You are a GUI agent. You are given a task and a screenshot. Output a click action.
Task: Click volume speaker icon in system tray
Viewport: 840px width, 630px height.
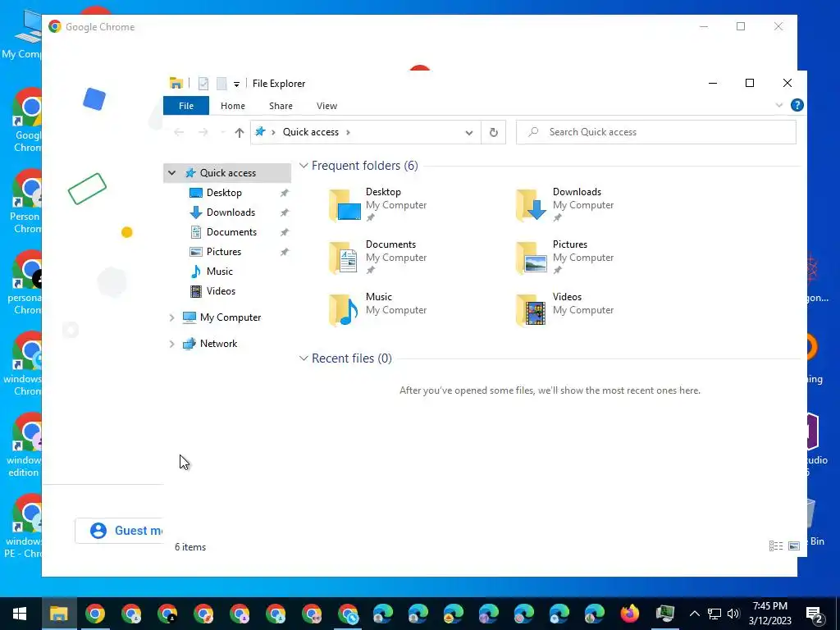tap(733, 614)
